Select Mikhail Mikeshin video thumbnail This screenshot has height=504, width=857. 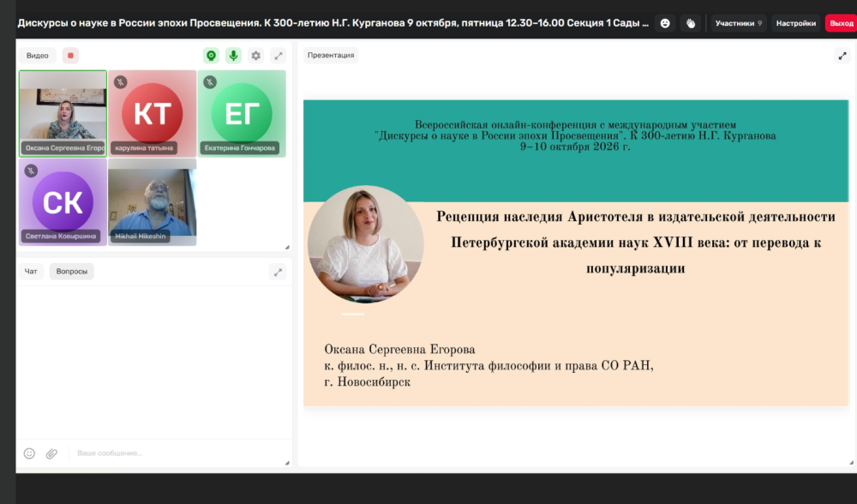tap(152, 202)
